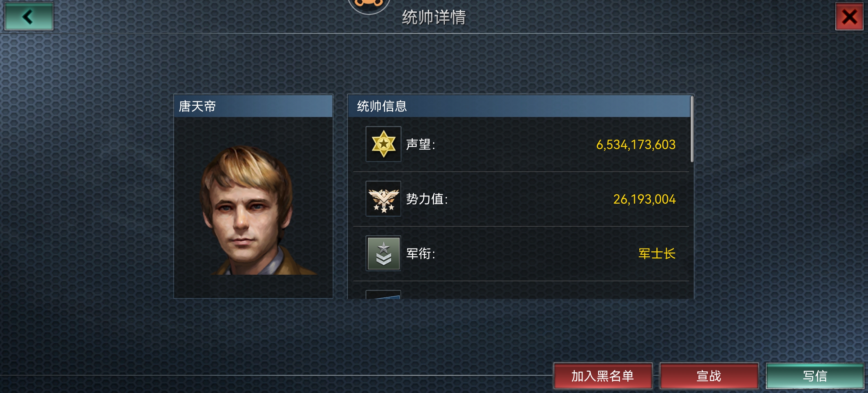Select the 统帅信息 panel header

tap(519, 106)
